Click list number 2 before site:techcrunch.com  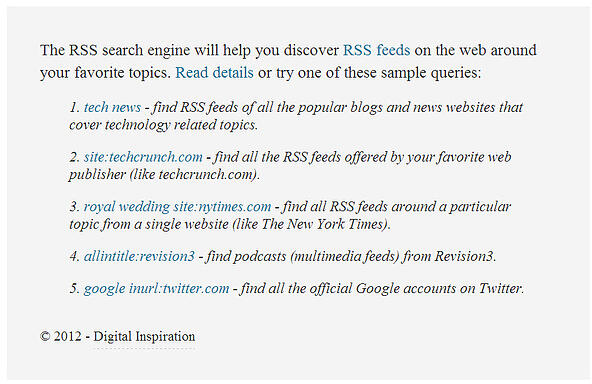tap(74, 157)
